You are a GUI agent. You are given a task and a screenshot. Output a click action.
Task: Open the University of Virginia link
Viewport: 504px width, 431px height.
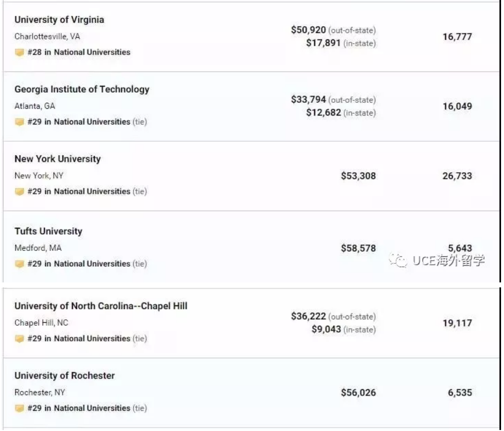coord(59,20)
